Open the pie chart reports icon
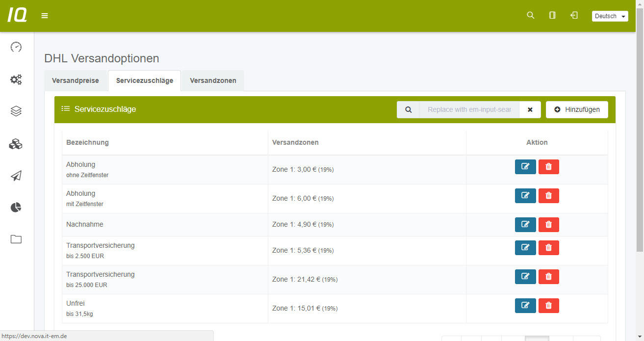The width and height of the screenshot is (644, 341). (x=16, y=208)
